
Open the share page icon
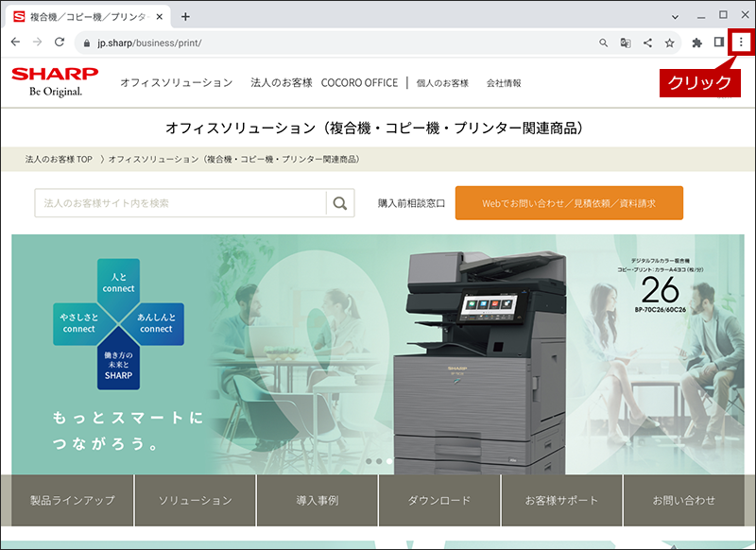[x=647, y=43]
